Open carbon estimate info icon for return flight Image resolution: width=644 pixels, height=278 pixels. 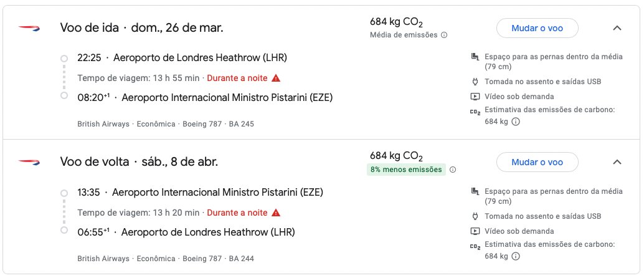[516, 256]
